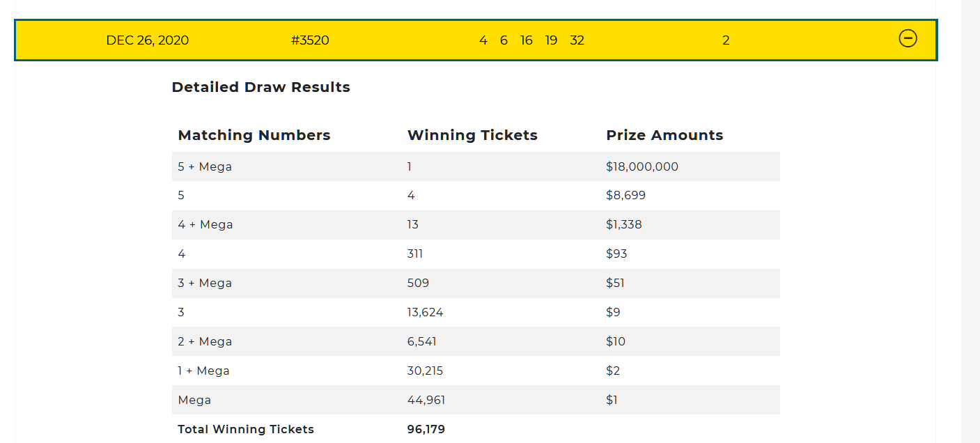Click the Detailed Draw Results heading

pyautogui.click(x=260, y=87)
